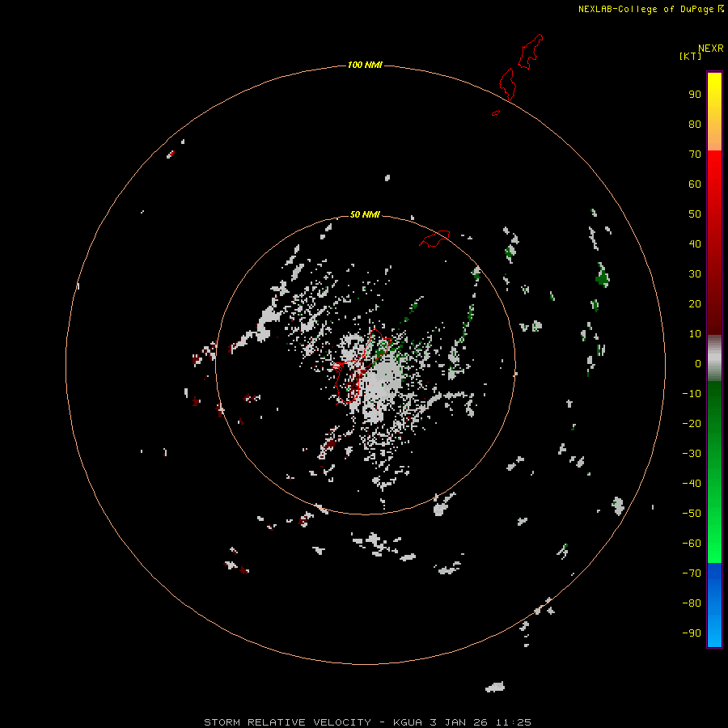Click the red Guam island outline at radar center
This screenshot has height=728, width=728.
click(360, 366)
